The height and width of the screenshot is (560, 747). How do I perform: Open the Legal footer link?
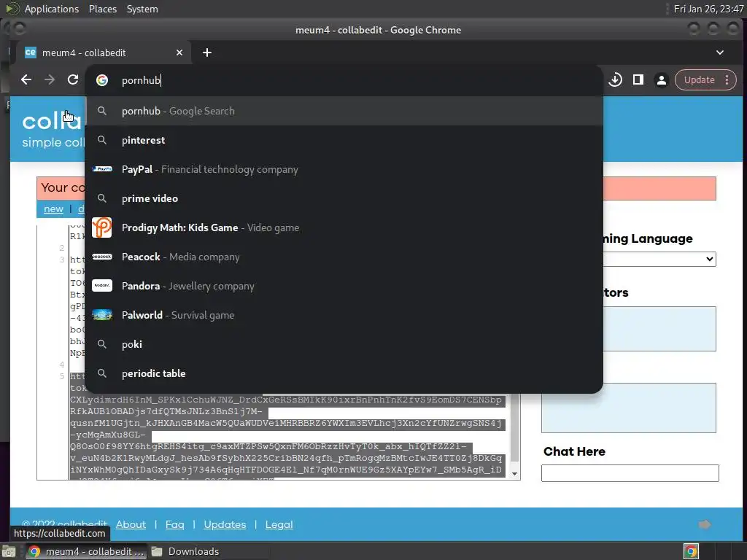279,524
